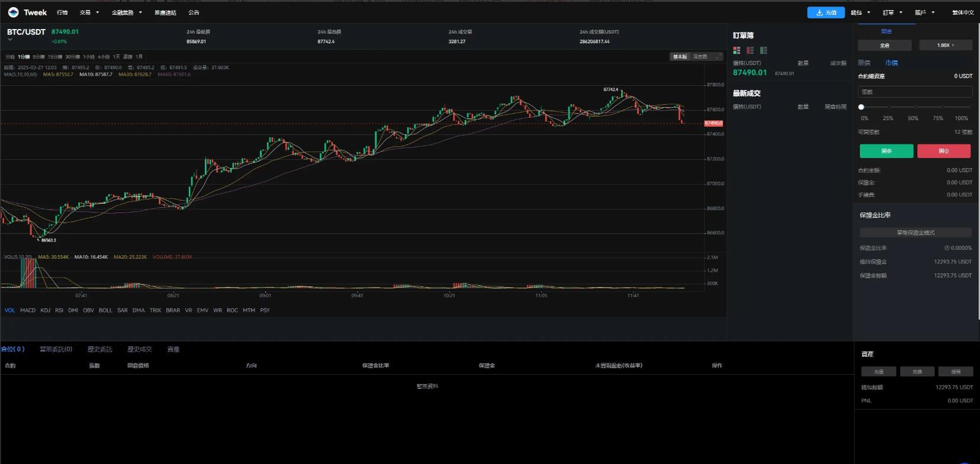Select 限價 limit order type
The height and width of the screenshot is (464, 980).
click(864, 63)
